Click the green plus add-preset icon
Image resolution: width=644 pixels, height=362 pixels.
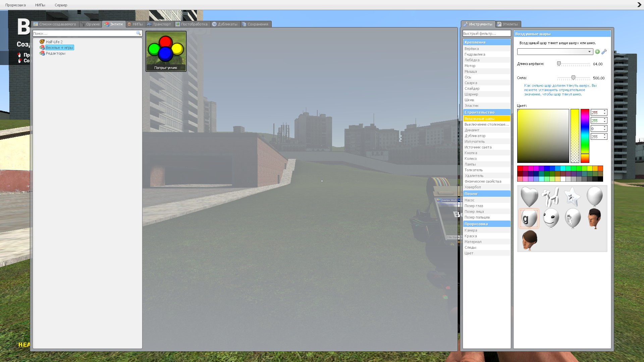(x=597, y=52)
